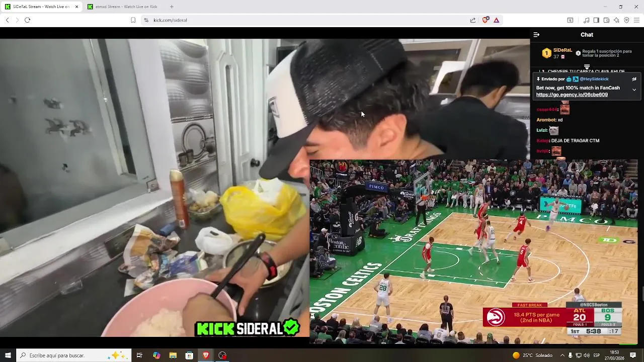Image resolution: width=644 pixels, height=362 pixels.
Task: Click the share page icon in address bar
Action: click(473, 20)
